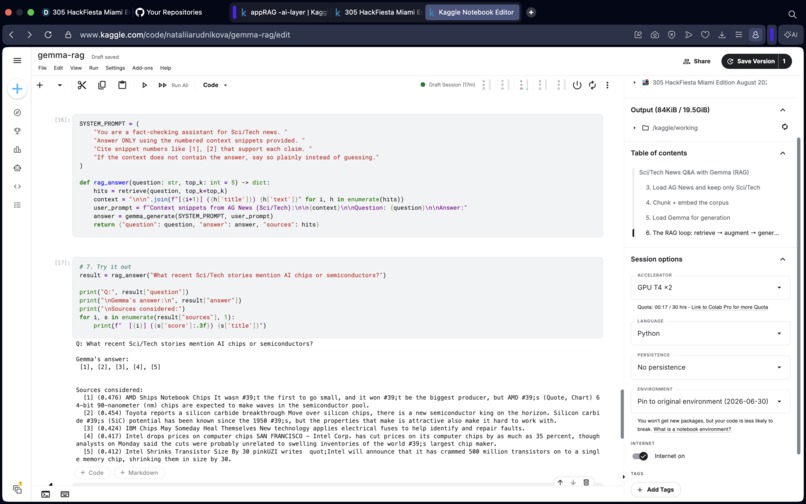Open the Accelerator GPU T4 x2 dropdown

point(710,287)
